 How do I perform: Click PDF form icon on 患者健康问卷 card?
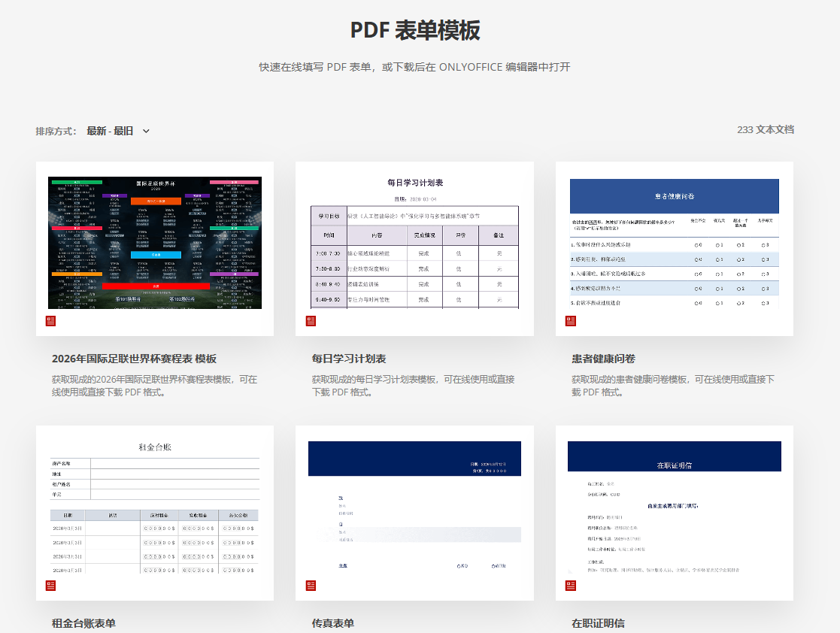point(571,321)
